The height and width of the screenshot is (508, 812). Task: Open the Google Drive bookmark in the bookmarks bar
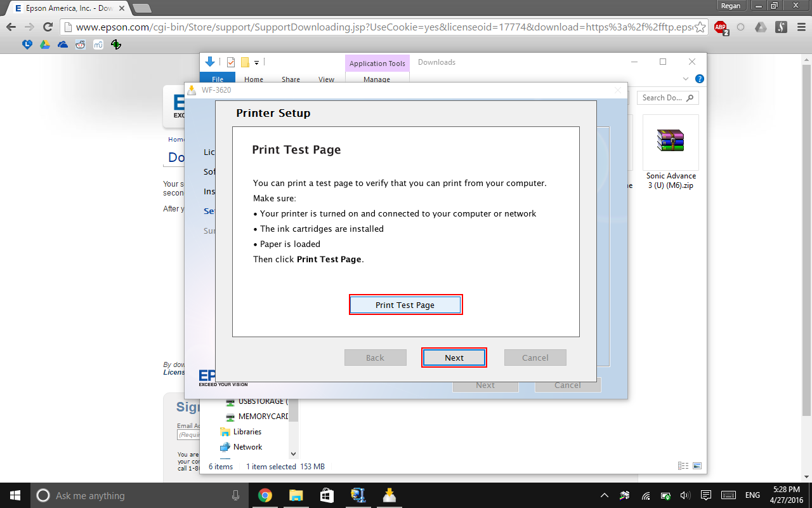(44, 44)
